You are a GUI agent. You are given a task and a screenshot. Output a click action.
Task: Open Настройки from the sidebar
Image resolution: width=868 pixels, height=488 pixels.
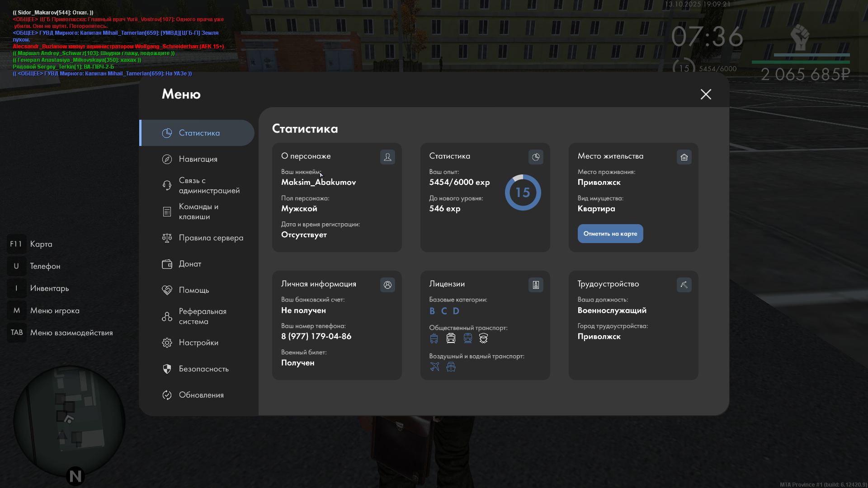198,343
